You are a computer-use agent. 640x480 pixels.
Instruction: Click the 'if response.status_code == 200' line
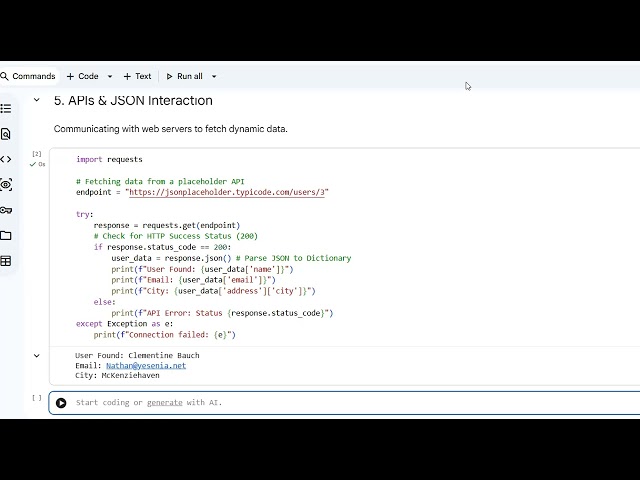tap(162, 247)
